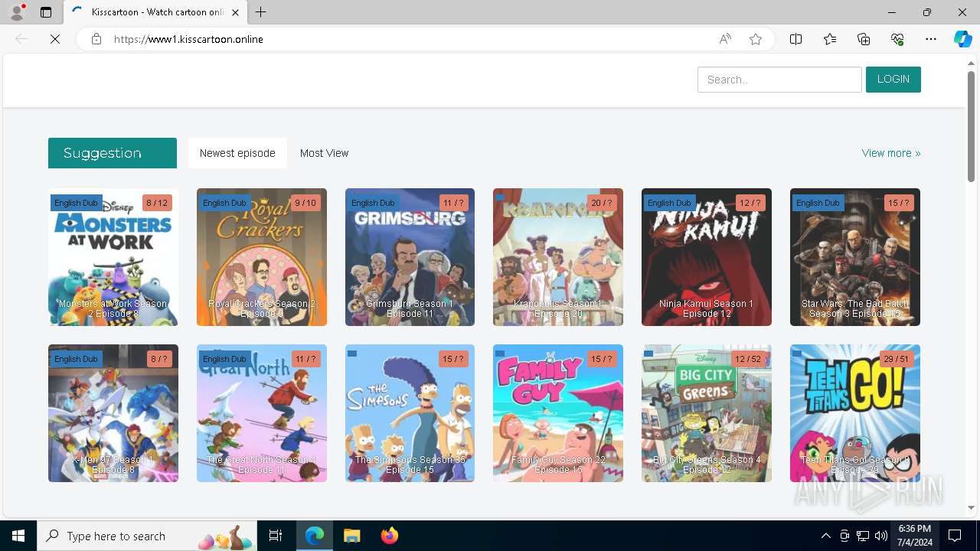Open the tab actions menu icon
The image size is (980, 551).
[x=46, y=12]
